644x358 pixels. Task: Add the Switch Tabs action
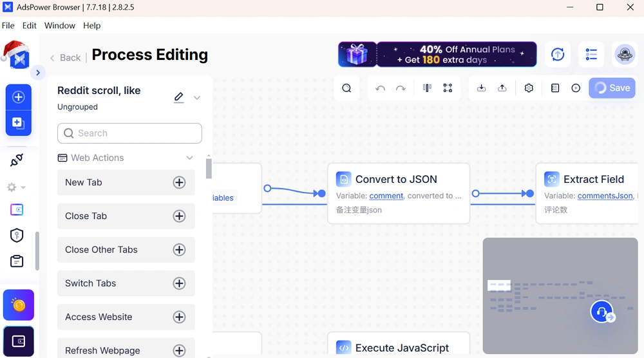(x=179, y=283)
